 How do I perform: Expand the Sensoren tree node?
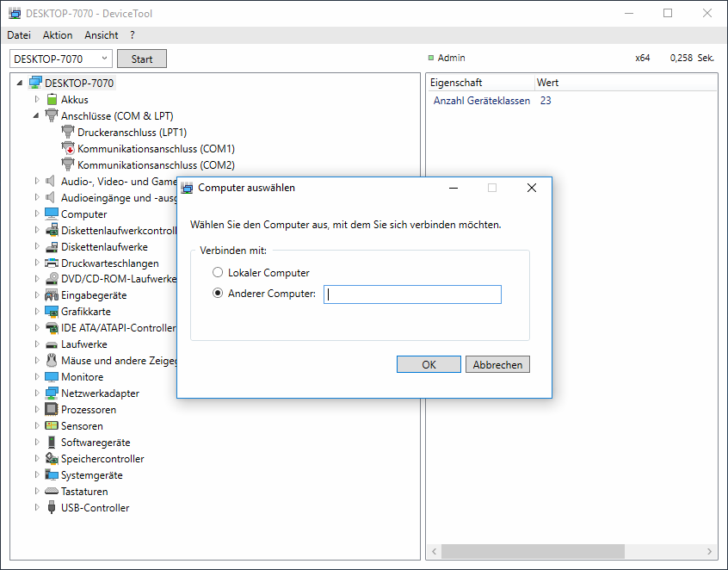tap(36, 426)
